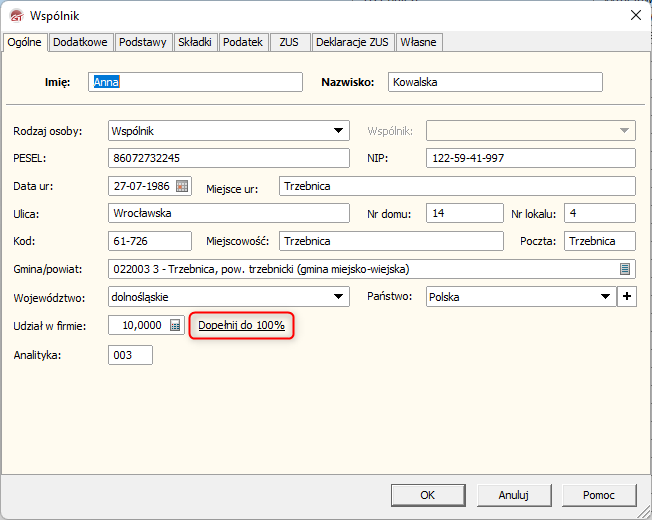Image resolution: width=652 pixels, height=520 pixels.
Task: Add new country with plus button
Action: tap(627, 296)
